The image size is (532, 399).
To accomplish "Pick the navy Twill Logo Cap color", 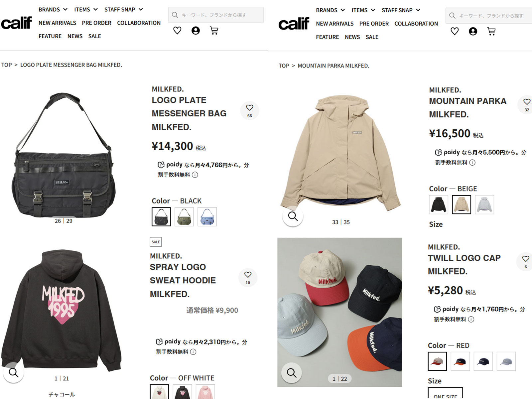I will point(483,361).
